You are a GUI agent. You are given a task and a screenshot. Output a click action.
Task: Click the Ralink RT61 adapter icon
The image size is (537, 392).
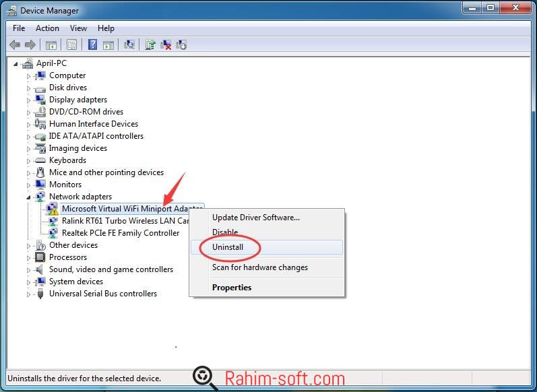tap(53, 221)
